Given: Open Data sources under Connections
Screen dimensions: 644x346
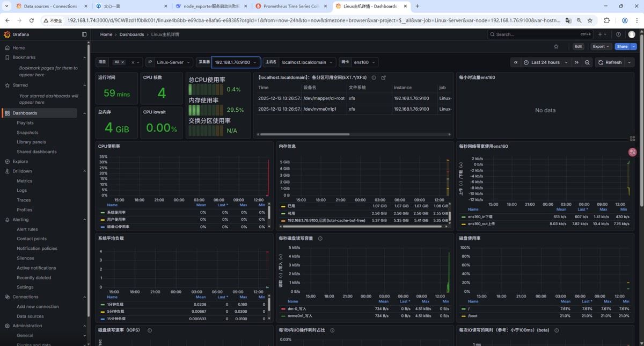Looking at the screenshot, I should click(x=30, y=316).
